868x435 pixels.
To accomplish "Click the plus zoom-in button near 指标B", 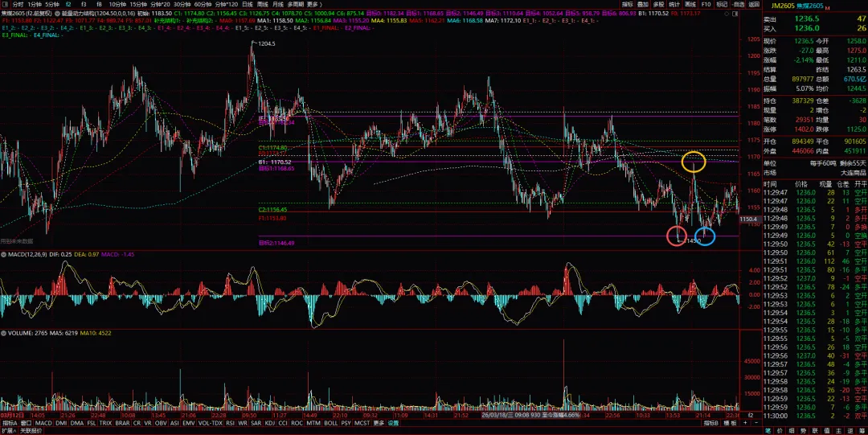I will pos(745,423).
